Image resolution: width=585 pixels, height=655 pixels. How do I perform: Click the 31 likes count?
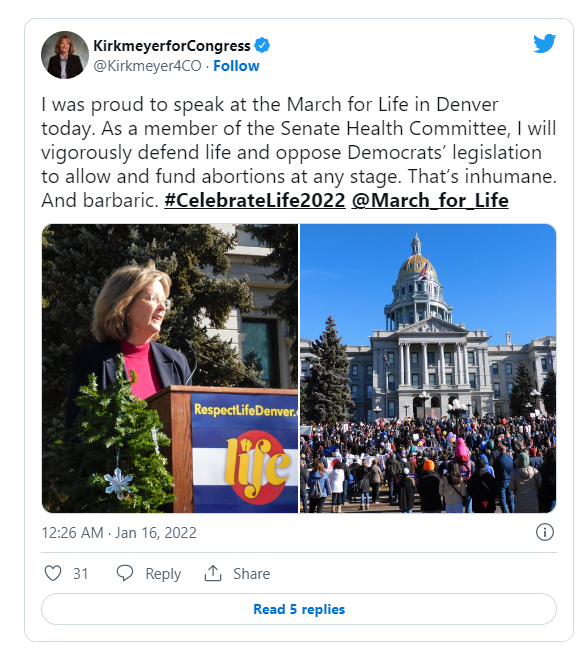tap(81, 574)
